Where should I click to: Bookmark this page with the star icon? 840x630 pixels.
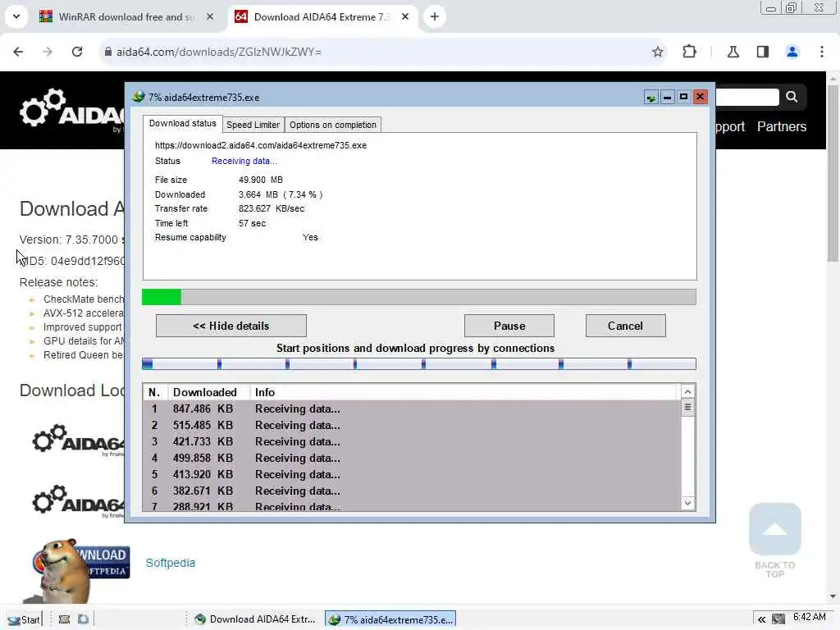pos(658,52)
